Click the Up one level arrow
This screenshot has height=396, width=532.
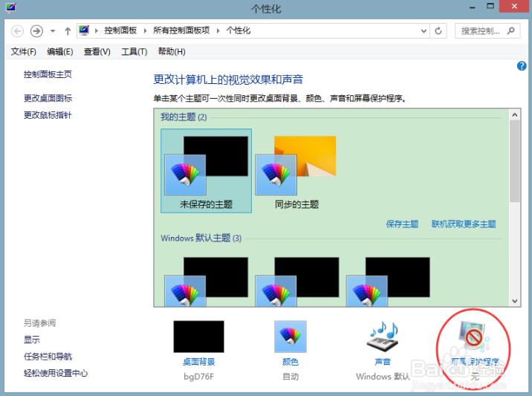(68, 31)
